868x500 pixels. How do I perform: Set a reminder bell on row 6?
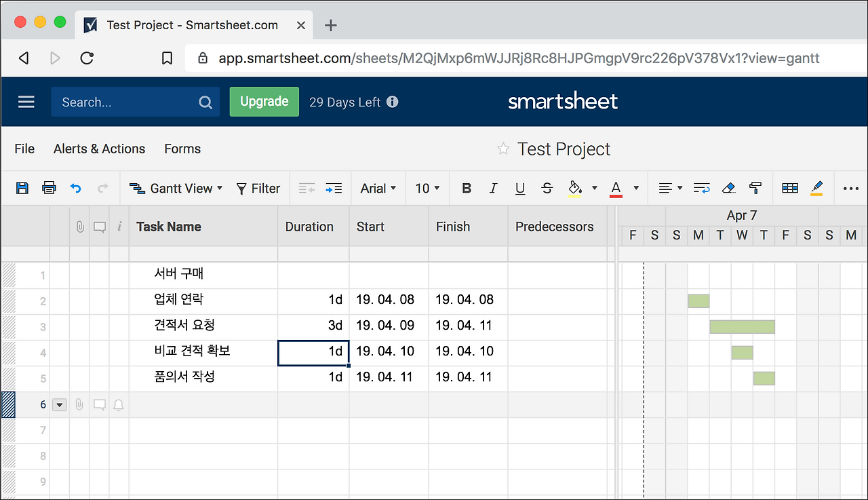(x=119, y=404)
